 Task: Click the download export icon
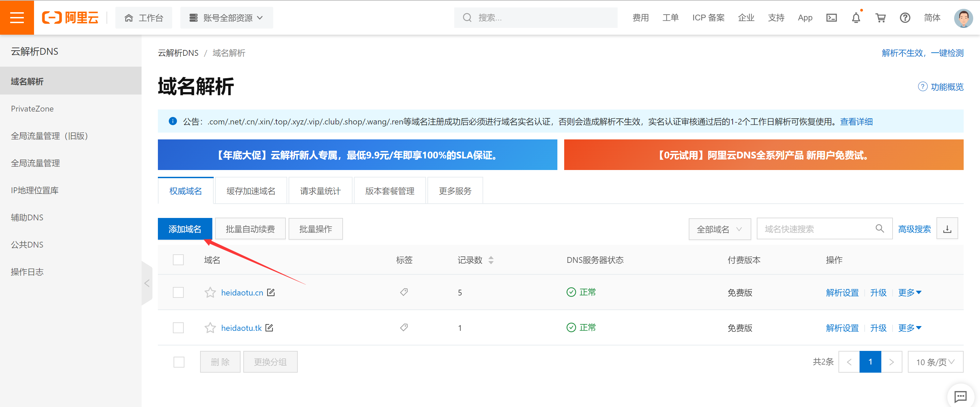[x=947, y=229]
